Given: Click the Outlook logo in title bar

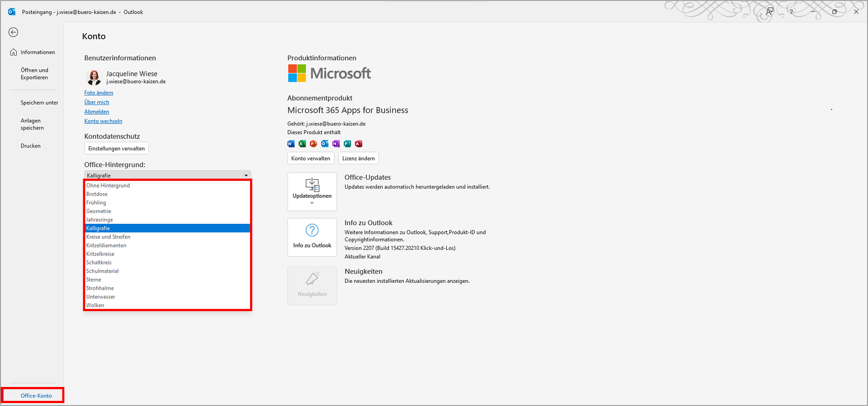Looking at the screenshot, I should click(x=12, y=12).
